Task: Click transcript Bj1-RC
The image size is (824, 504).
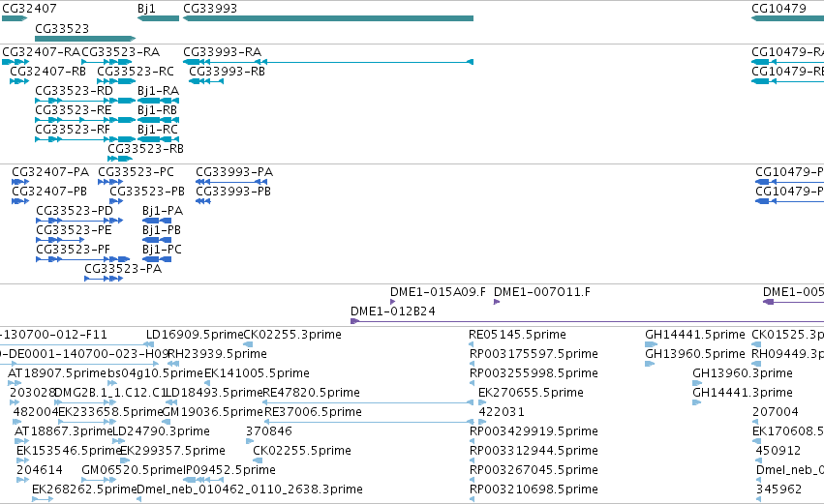Action: click(158, 139)
